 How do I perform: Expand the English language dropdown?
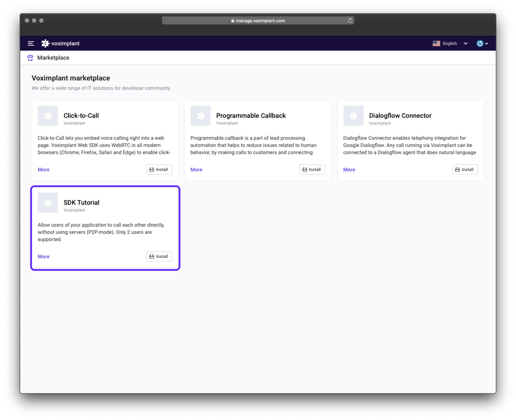pyautogui.click(x=450, y=44)
